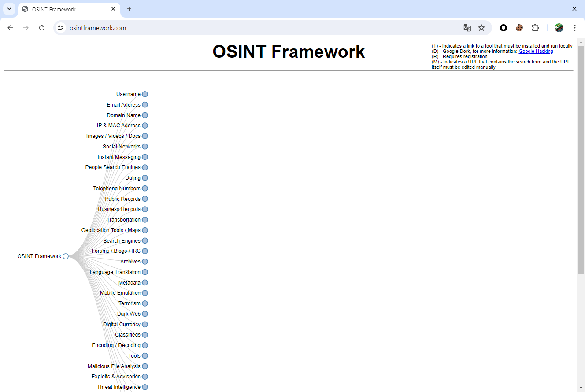
Task: Open the cookie extension icon
Action: (x=519, y=28)
